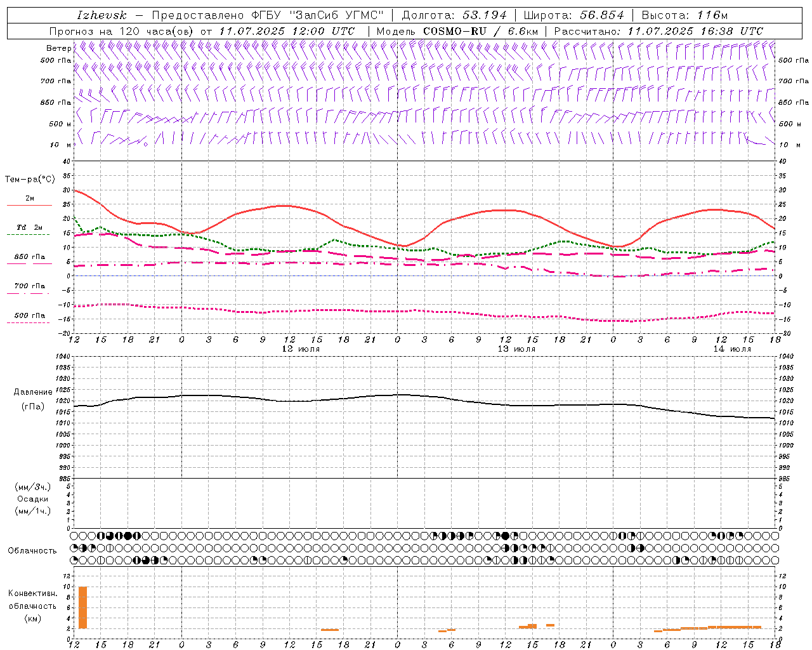Viewport: 812px width, 650px height.
Task: Click the tall orange convective cloud bar
Action: [x=82, y=607]
